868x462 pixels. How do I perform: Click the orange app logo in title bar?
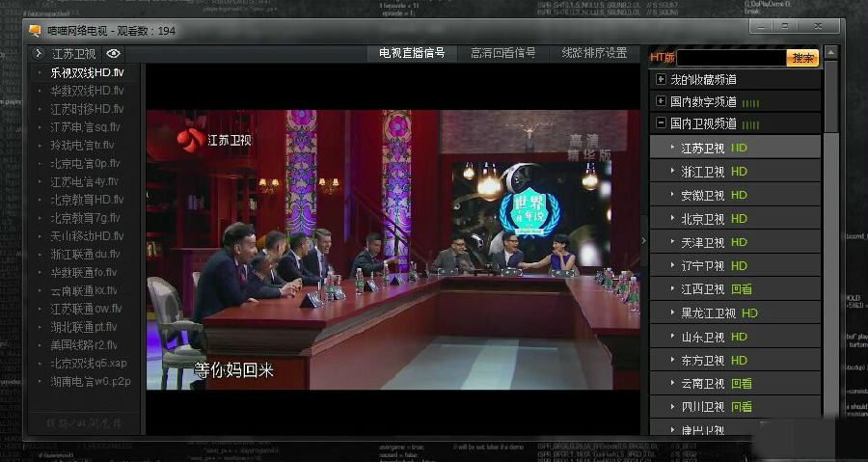coord(35,30)
